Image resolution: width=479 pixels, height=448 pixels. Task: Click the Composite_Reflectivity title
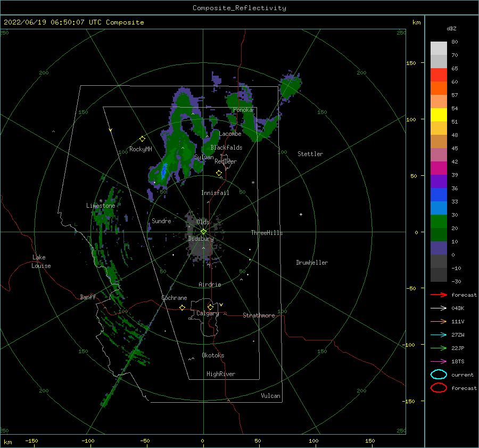click(x=240, y=8)
